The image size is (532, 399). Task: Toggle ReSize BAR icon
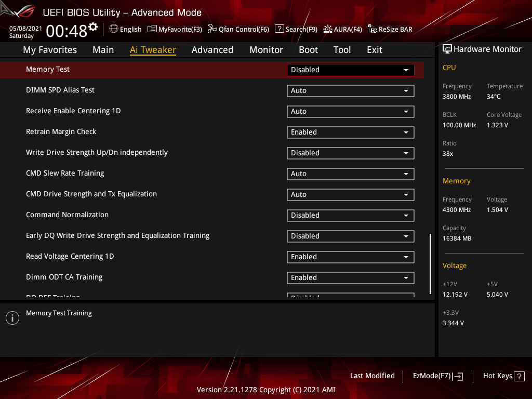372,29
